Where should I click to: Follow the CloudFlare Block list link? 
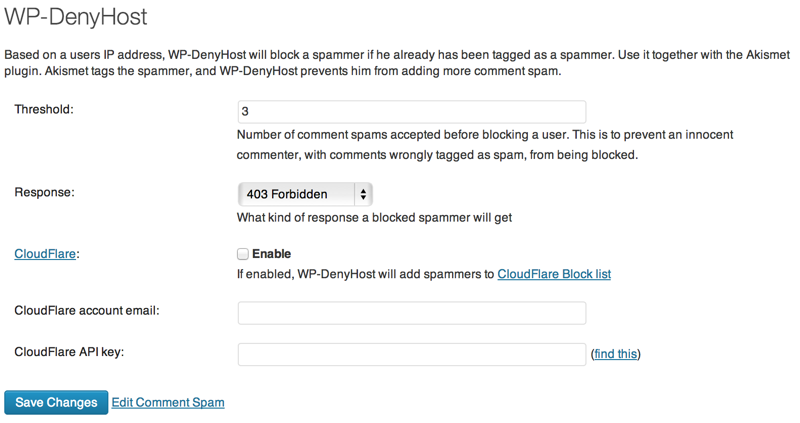point(554,274)
